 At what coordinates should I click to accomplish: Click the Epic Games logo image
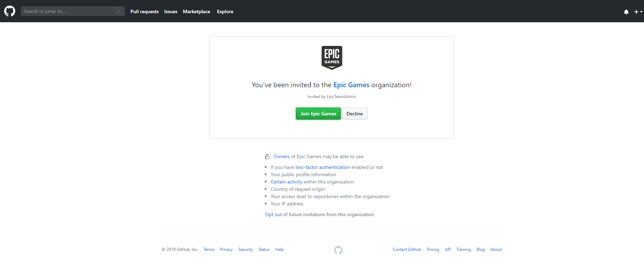332,58
